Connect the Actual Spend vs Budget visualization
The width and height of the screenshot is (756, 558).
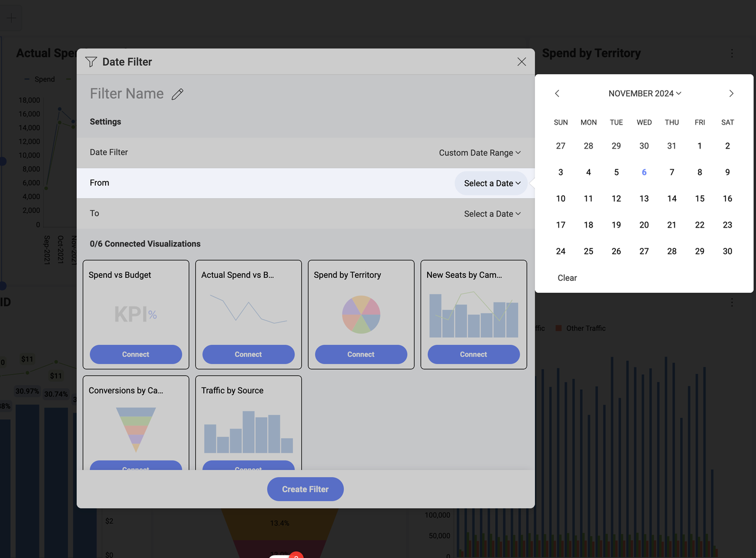(x=249, y=354)
